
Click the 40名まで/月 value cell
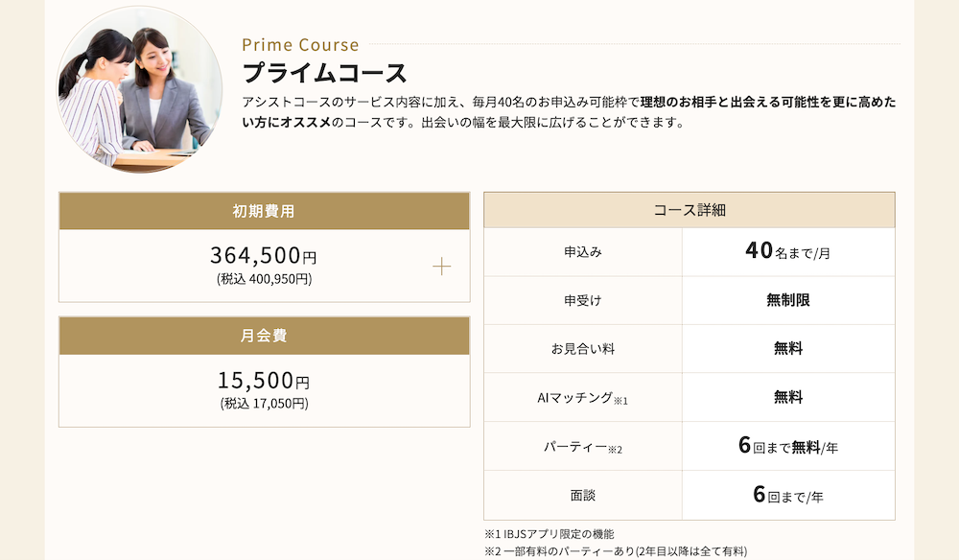(x=787, y=252)
